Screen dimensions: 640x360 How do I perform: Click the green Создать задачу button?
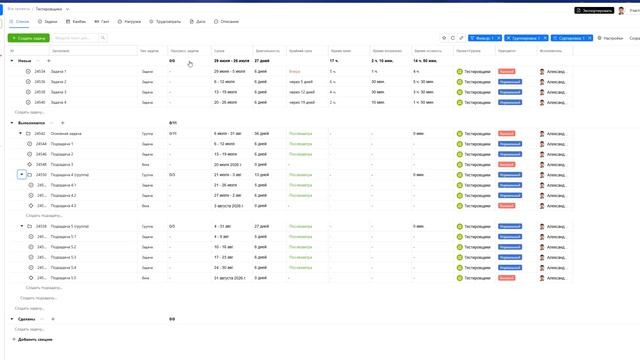coord(29,38)
